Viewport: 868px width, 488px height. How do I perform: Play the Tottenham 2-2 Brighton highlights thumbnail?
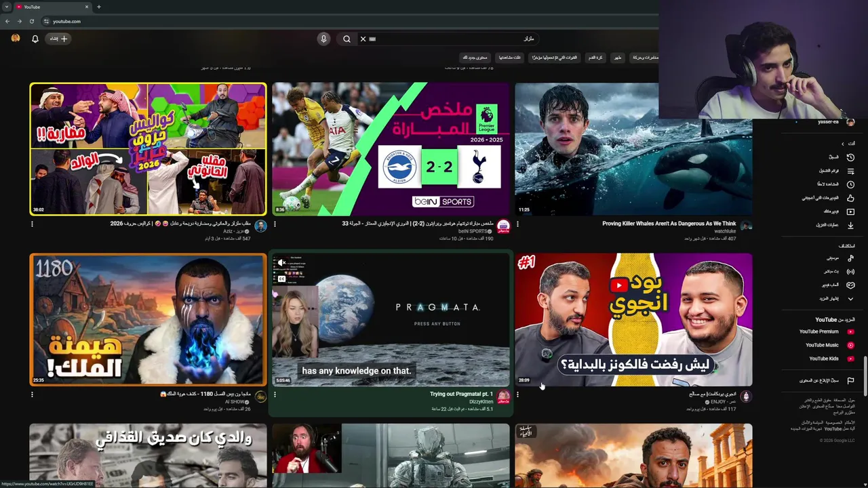coord(391,149)
